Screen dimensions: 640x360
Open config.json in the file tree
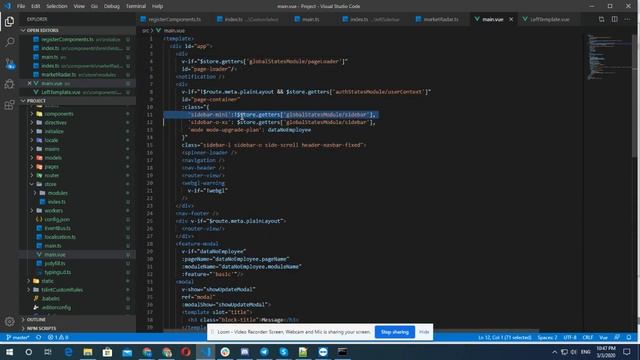(x=57, y=220)
